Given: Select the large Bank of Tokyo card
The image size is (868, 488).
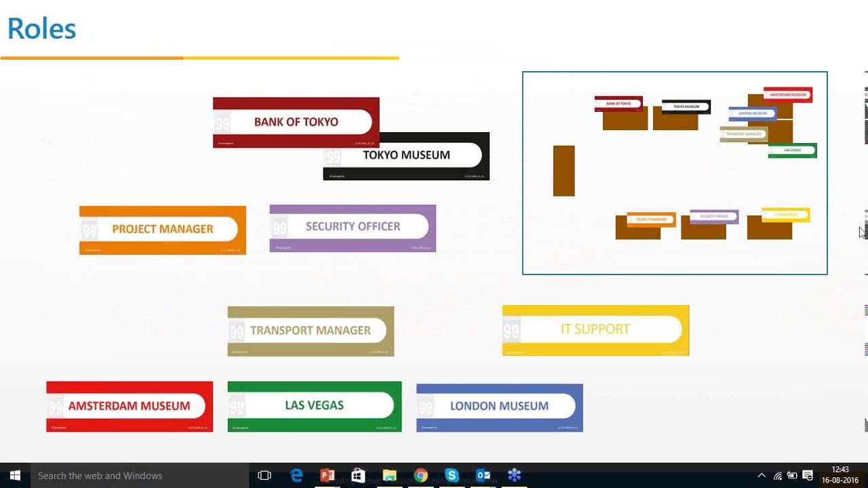Looking at the screenshot, I should (296, 123).
